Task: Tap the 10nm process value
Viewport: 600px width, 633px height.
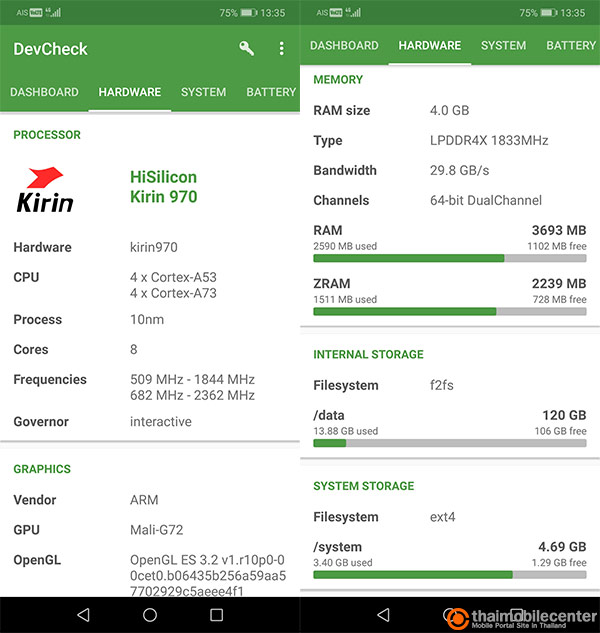Action: coord(147,320)
